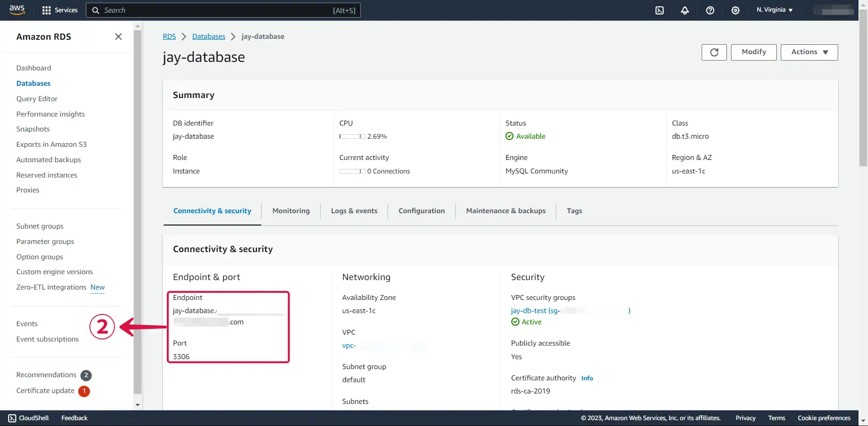868x426 pixels.
Task: Click the Modify button
Action: click(x=754, y=52)
